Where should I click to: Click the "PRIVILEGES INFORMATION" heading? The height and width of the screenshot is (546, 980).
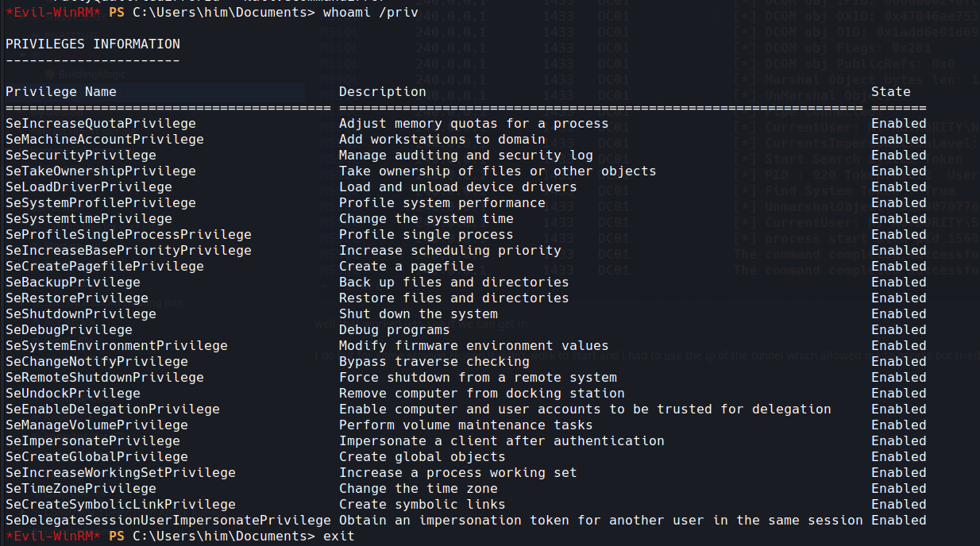click(x=93, y=44)
